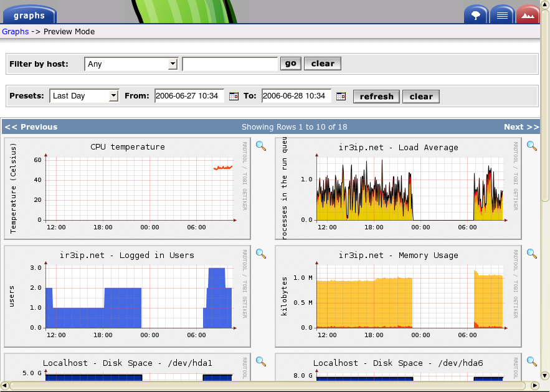Screen dimensions: 550x392
Task: Clear the host filter with clear button
Action: point(323,64)
